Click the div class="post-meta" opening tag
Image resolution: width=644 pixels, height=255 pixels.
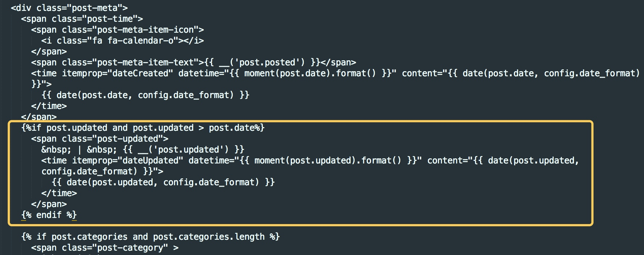(69, 8)
